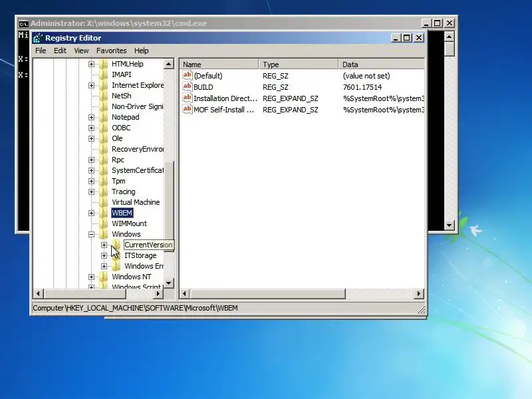Expand the Tracing key
The width and height of the screenshot is (532, 399).
91,192
